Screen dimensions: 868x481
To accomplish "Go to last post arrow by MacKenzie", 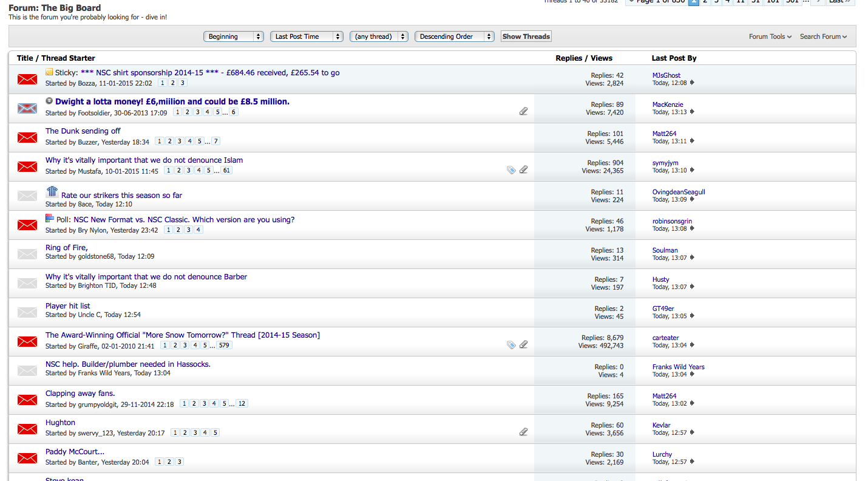I will point(692,112).
